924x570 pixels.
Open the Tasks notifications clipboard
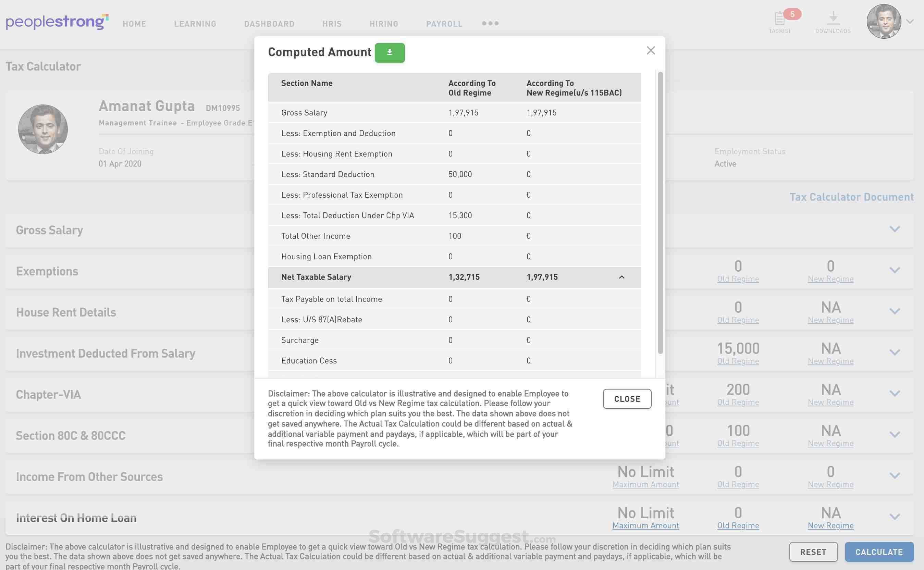780,19
